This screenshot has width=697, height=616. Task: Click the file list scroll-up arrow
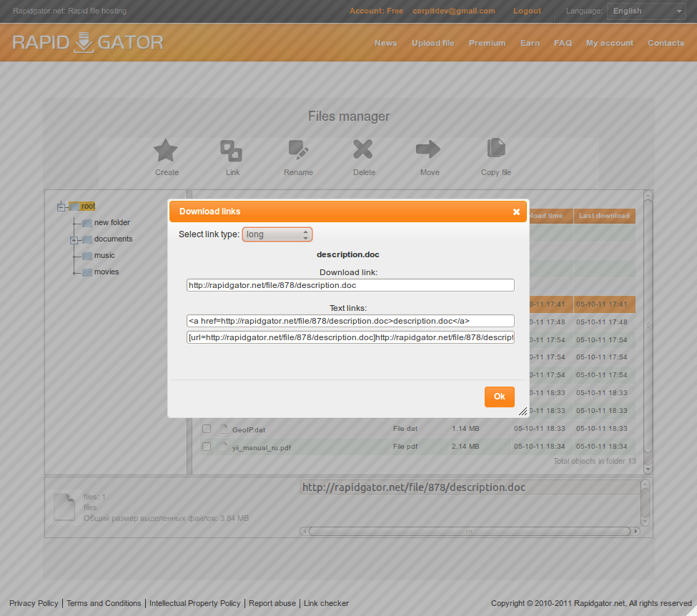pos(648,194)
